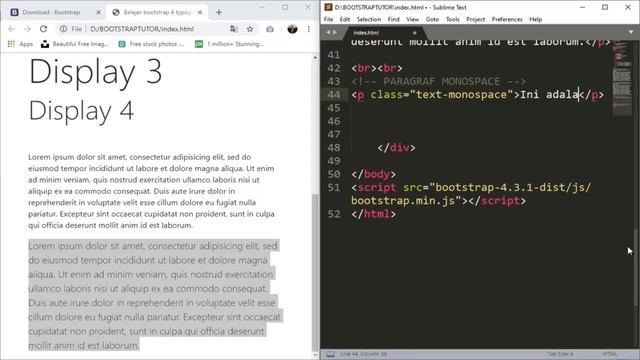Click the translate page icon in Chrome
Viewport: 640px width, 360px height.
coord(233,29)
